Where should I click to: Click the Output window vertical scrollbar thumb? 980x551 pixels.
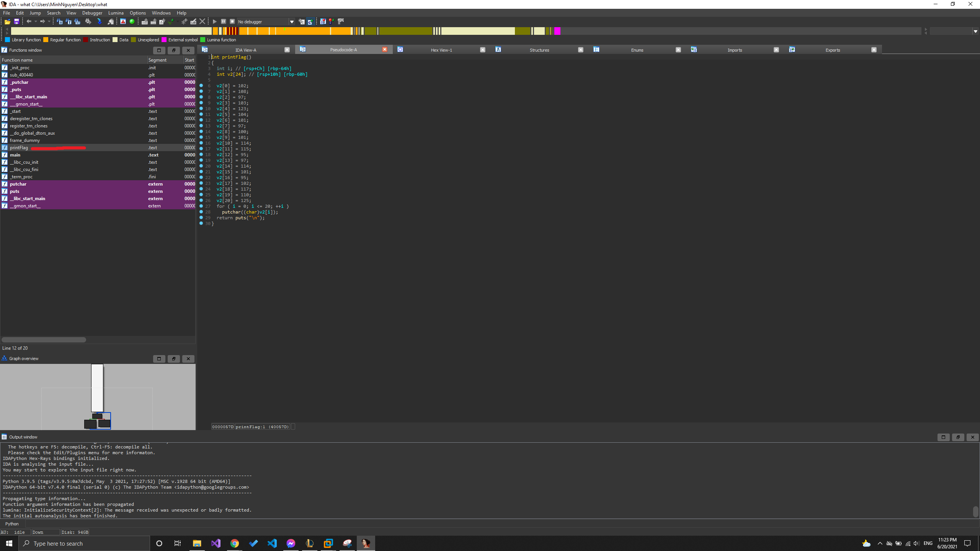click(x=975, y=511)
